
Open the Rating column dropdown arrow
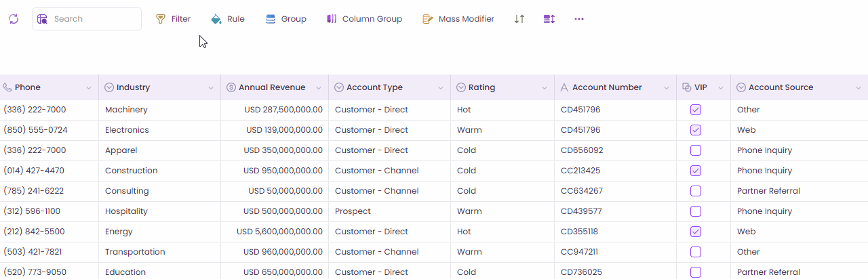[x=545, y=88]
